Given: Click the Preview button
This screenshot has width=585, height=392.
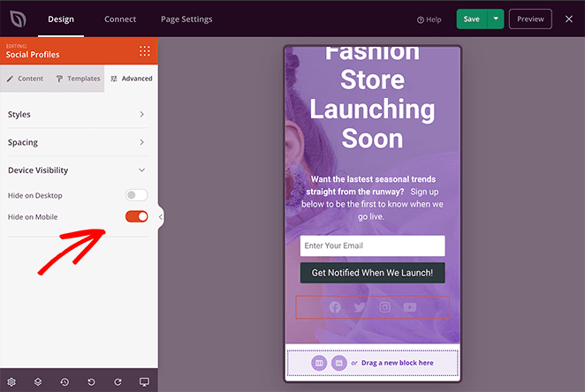Looking at the screenshot, I should (x=530, y=19).
